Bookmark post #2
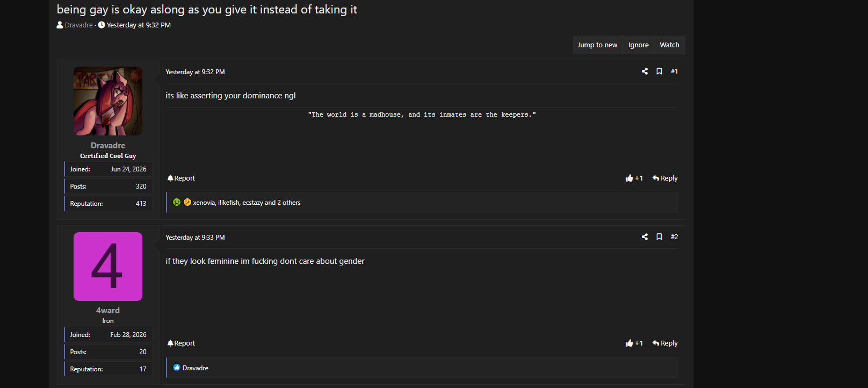This screenshot has height=388, width=868. [x=659, y=237]
